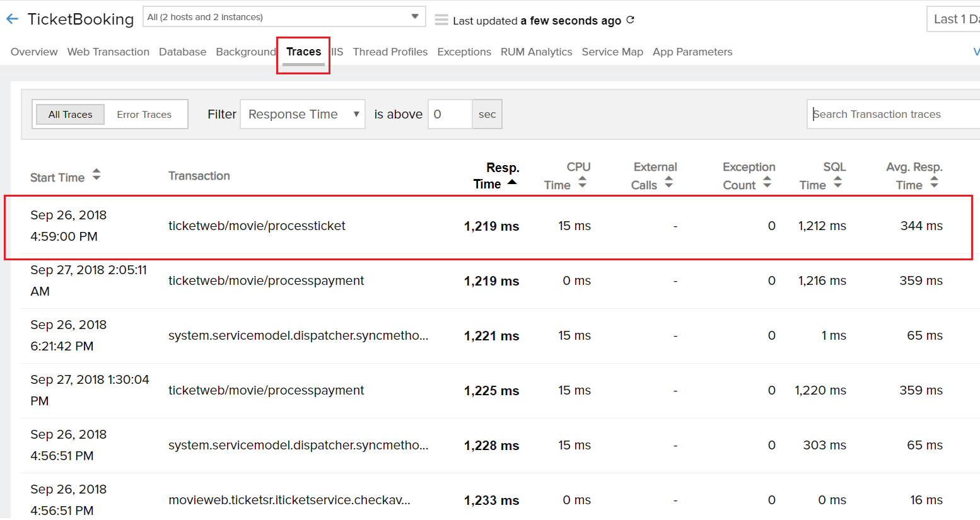Click the 1,216 ms SQL time value
Viewport: 980px width, 520px height.
coord(822,280)
